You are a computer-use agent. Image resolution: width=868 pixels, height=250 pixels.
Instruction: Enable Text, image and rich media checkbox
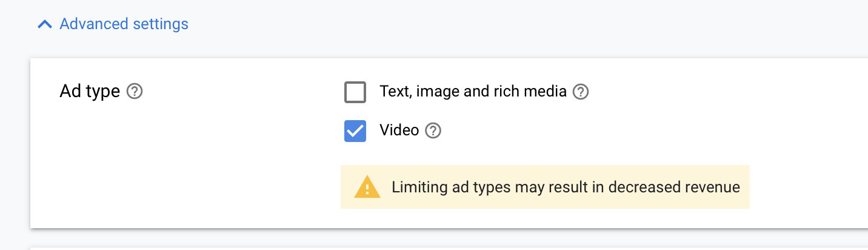(x=355, y=92)
